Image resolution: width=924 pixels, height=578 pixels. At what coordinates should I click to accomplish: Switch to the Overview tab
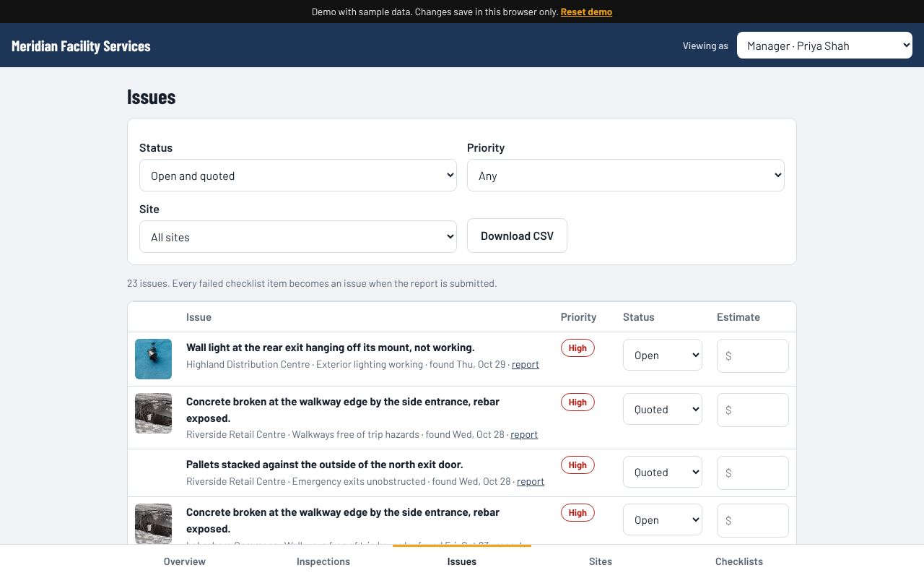coord(185,561)
